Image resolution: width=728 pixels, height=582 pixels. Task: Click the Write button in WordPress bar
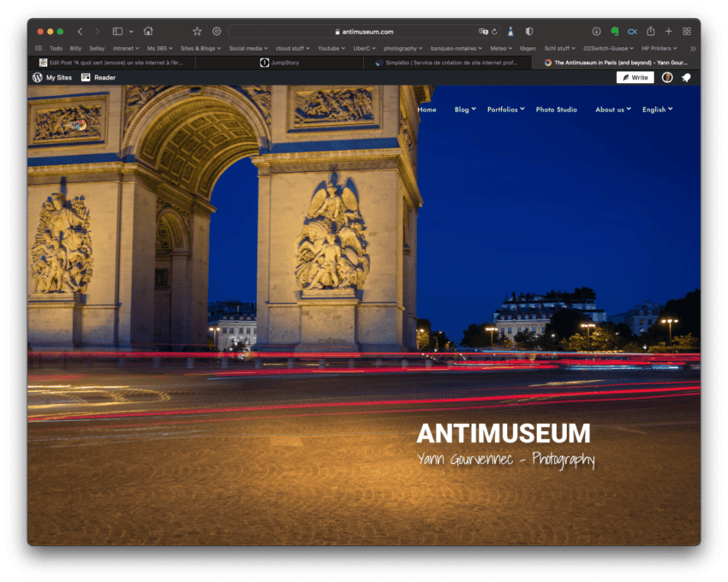pos(636,78)
